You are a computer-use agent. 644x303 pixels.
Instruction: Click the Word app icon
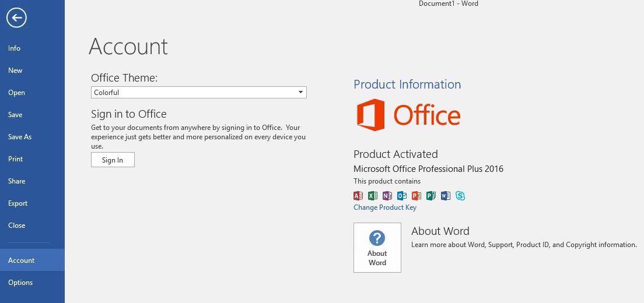446,196
